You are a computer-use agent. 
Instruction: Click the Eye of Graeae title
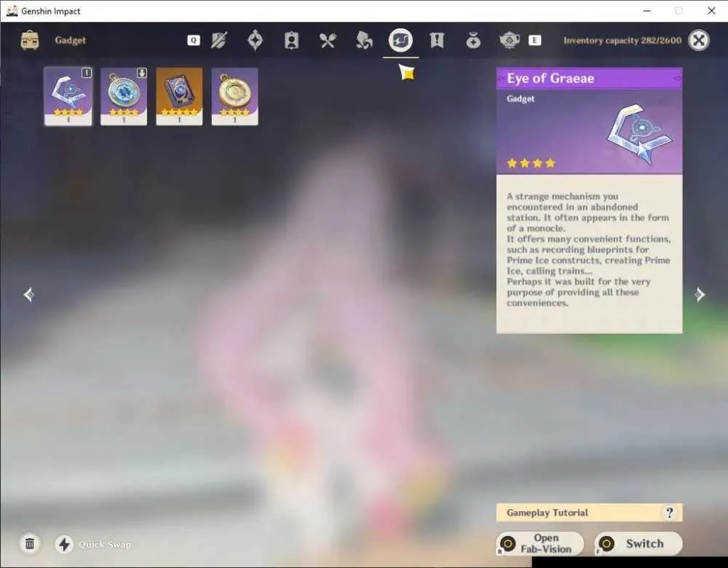pos(550,79)
